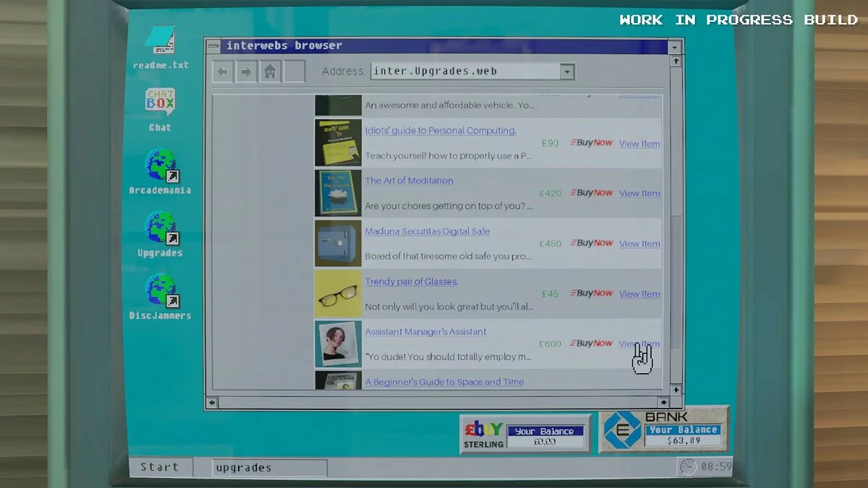Viewport: 868px width, 488px height.
Task: Click the vertical scrollbar up arrow
Action: [x=676, y=61]
